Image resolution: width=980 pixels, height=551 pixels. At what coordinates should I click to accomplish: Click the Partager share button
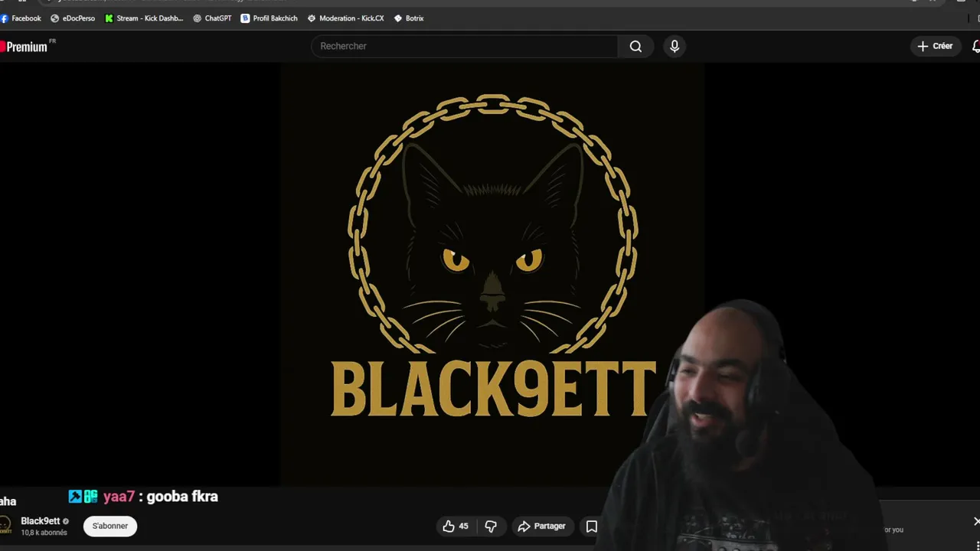coord(542,526)
